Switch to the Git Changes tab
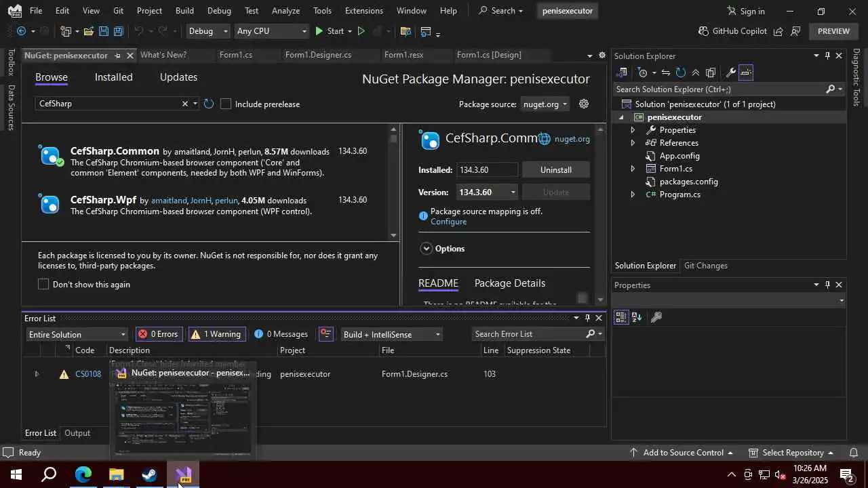This screenshot has width=868, height=488. click(x=705, y=266)
